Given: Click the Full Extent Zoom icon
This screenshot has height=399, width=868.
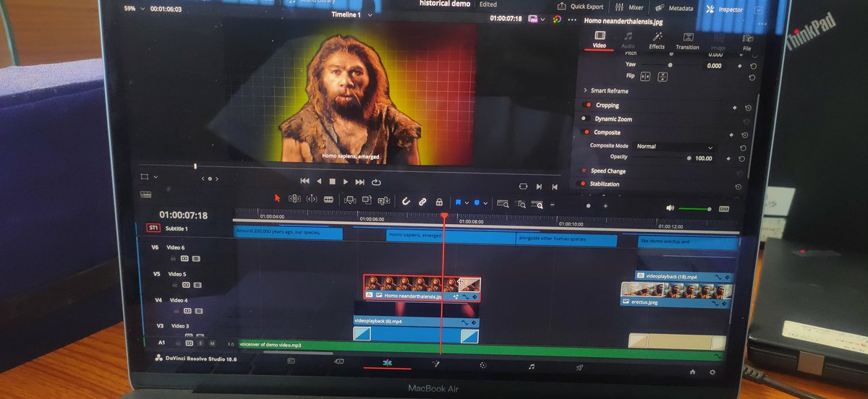Looking at the screenshot, I should click(x=503, y=205).
